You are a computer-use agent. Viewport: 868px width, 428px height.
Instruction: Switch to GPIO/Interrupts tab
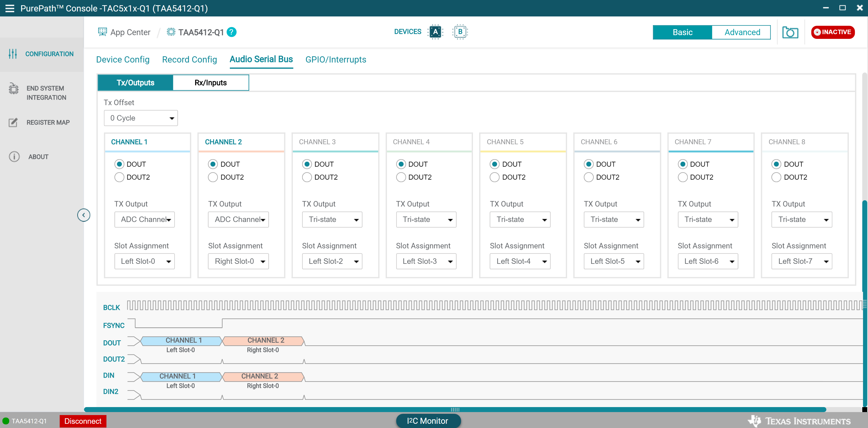coord(336,59)
